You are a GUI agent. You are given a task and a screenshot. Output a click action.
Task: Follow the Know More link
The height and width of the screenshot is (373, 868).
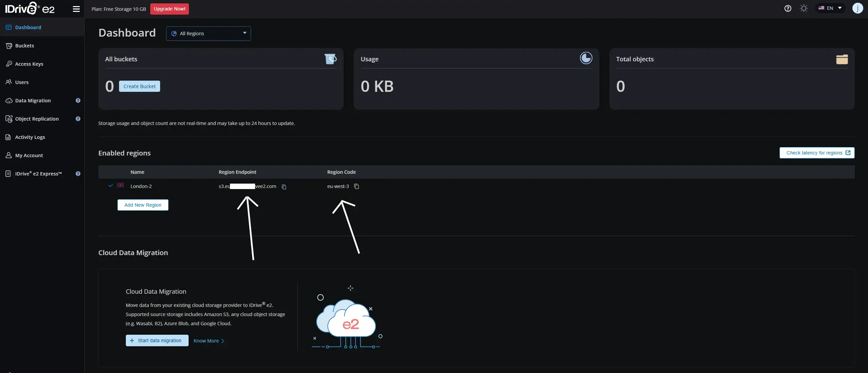coord(209,341)
